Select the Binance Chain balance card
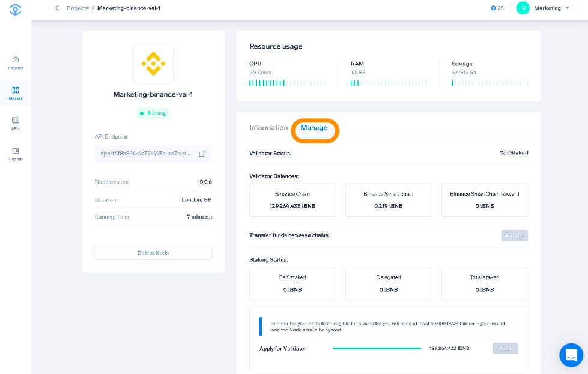The height and width of the screenshot is (374, 588). pyautogui.click(x=292, y=200)
